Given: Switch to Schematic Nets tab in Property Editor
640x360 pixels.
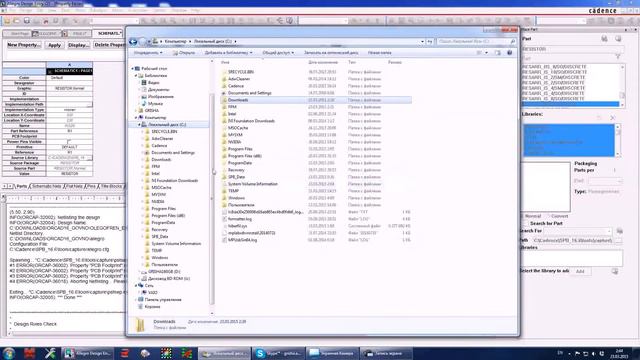Looking at the screenshot, I should click(x=47, y=186).
